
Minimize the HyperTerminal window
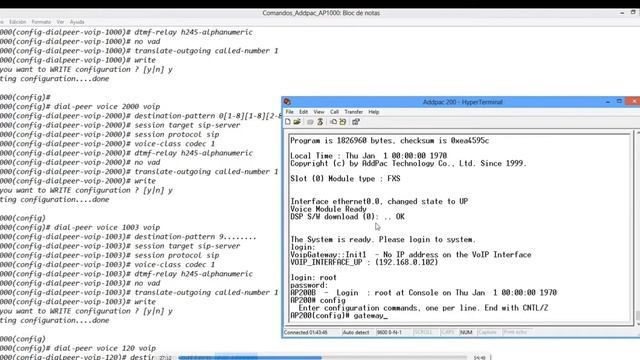pyautogui.click(x=608, y=102)
